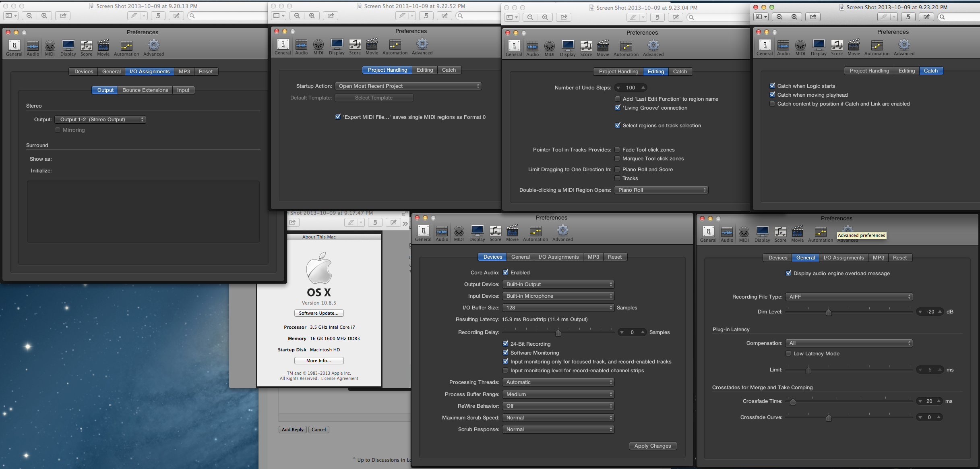Click MIDI icon in window with Bounce Extensions tab

pos(50,46)
